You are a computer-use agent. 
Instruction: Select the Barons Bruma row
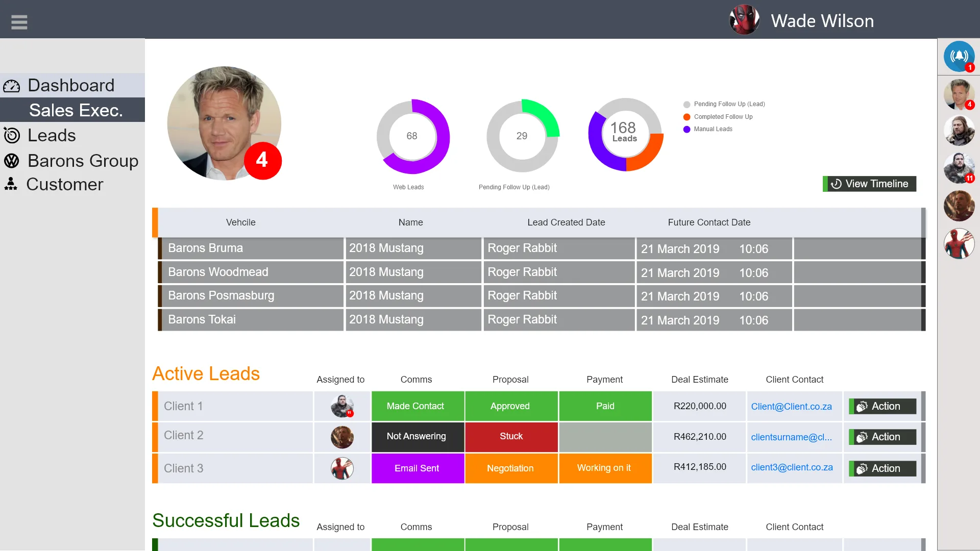542,248
